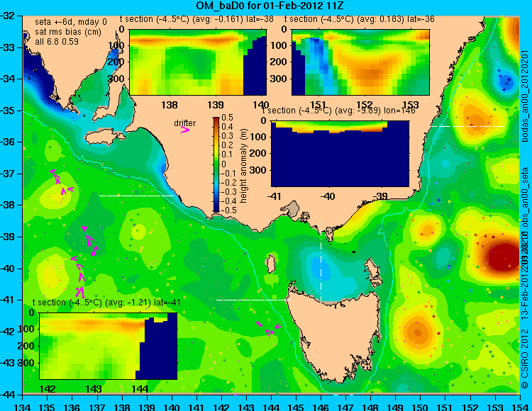Open the lon=146 temperature section inset plot

[340, 154]
